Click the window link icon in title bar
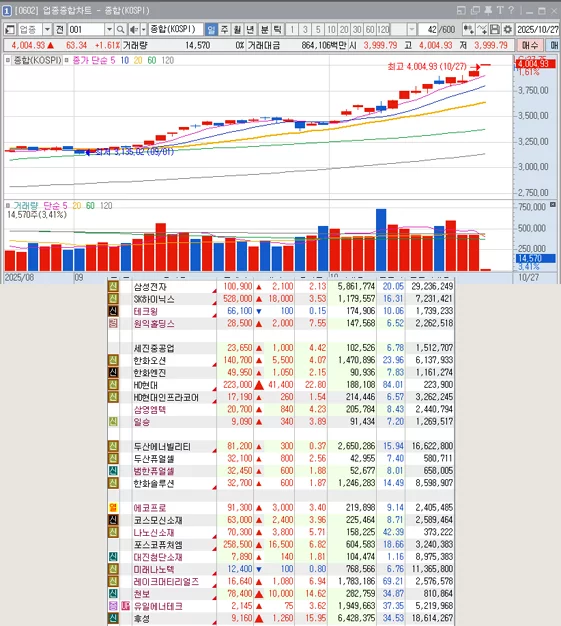 [x=461, y=11]
